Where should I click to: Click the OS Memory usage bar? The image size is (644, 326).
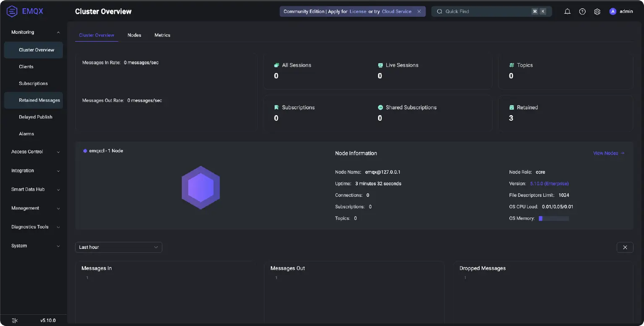(x=553, y=218)
